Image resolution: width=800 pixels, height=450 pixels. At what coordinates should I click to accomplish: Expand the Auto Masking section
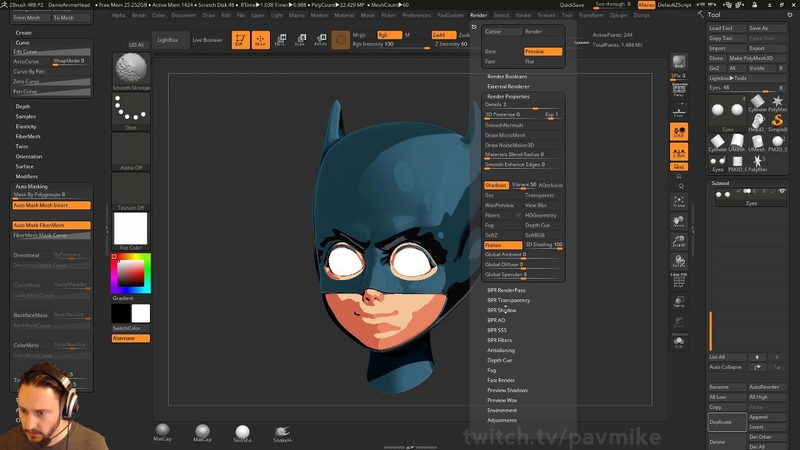31,186
